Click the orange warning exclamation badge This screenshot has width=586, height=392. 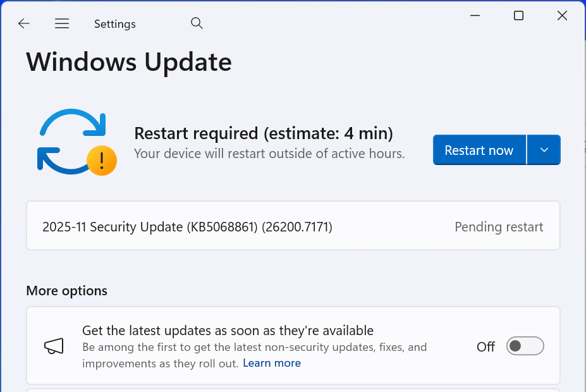click(x=101, y=161)
